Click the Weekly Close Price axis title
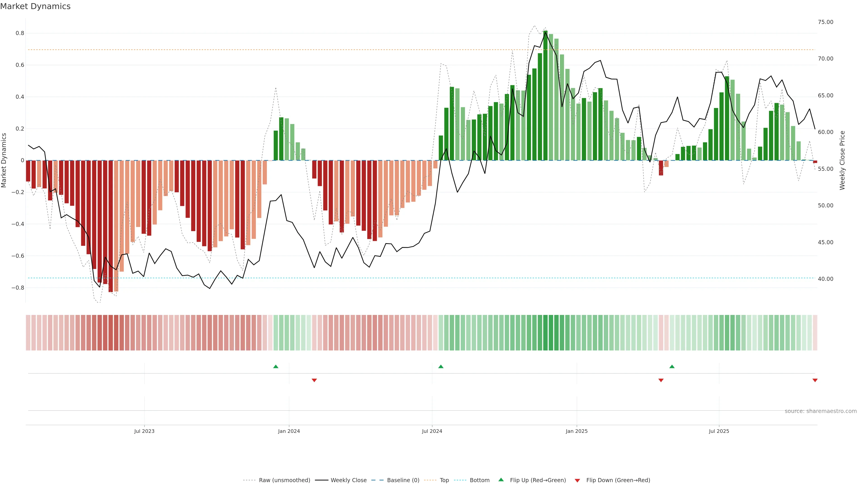The width and height of the screenshot is (868, 488). [x=842, y=160]
